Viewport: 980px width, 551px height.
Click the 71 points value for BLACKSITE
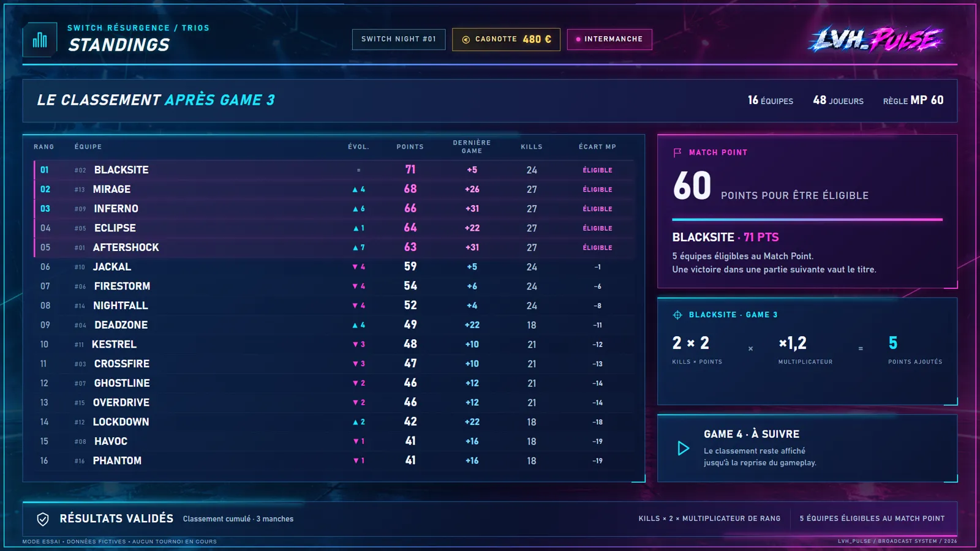pyautogui.click(x=410, y=170)
